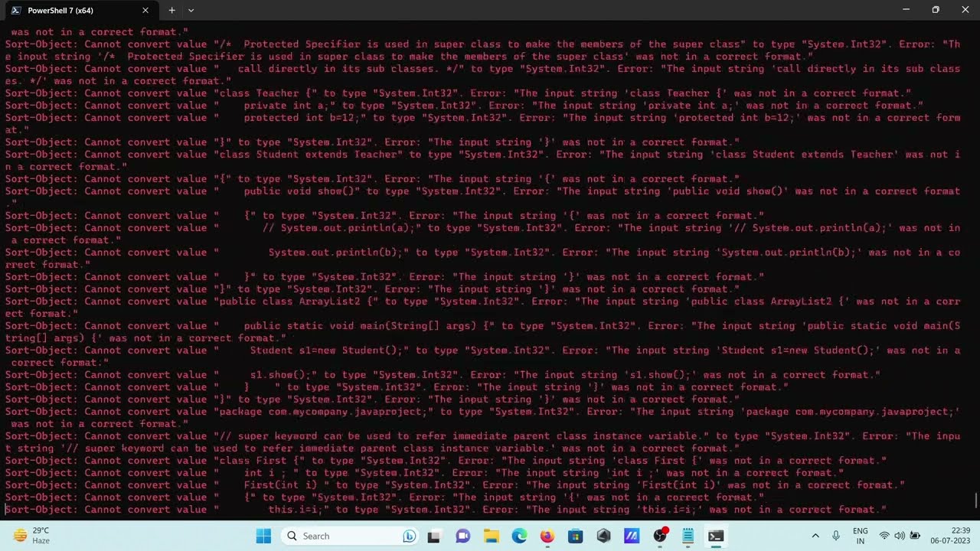Open File Explorer from the taskbar
Image resolution: width=980 pixels, height=551 pixels.
[491, 536]
